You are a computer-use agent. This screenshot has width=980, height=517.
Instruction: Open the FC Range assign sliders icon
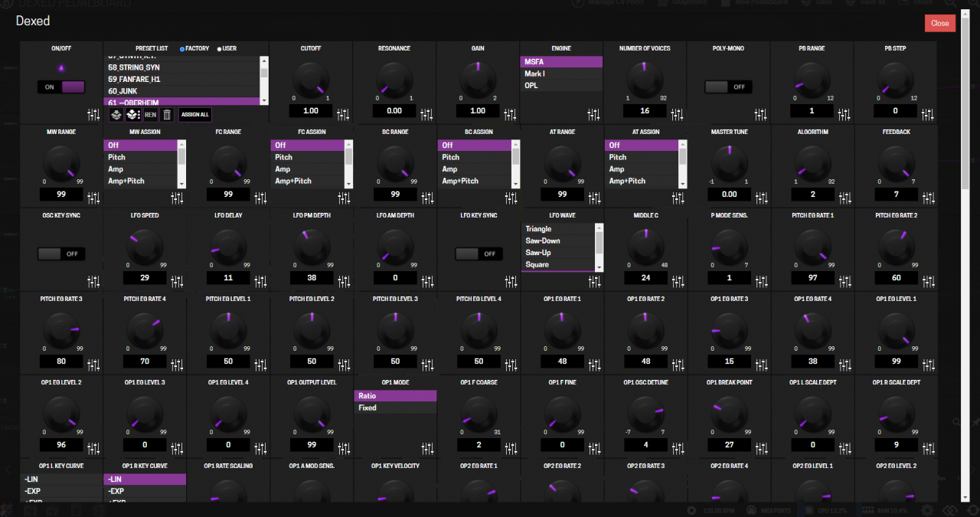260,198
